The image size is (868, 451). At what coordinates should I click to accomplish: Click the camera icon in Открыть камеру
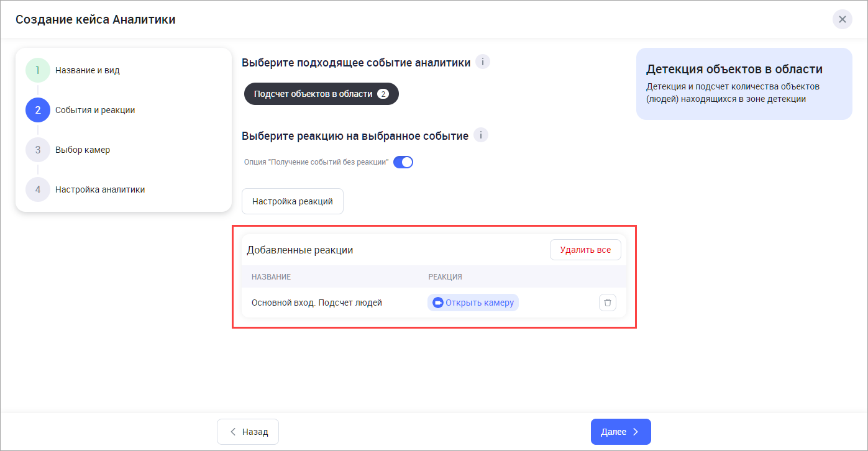pos(438,303)
